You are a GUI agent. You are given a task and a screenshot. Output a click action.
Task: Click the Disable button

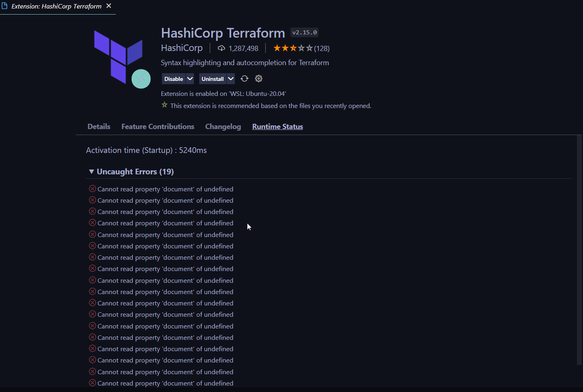click(x=173, y=78)
